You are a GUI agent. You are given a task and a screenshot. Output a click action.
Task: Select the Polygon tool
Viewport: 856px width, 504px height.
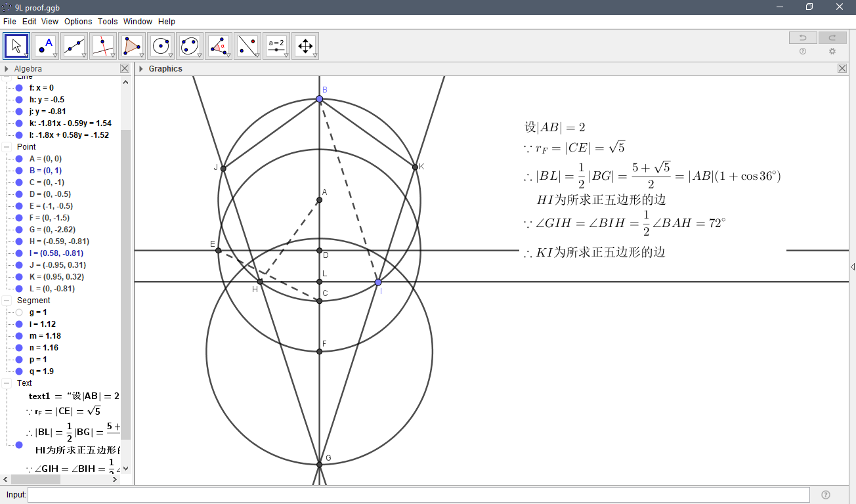pos(132,46)
